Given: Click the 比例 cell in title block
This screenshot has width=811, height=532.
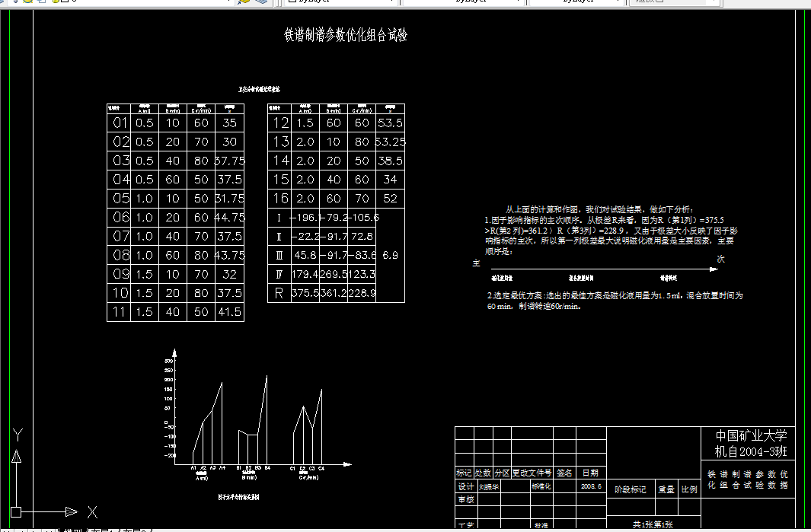Looking at the screenshot, I should point(689,489).
